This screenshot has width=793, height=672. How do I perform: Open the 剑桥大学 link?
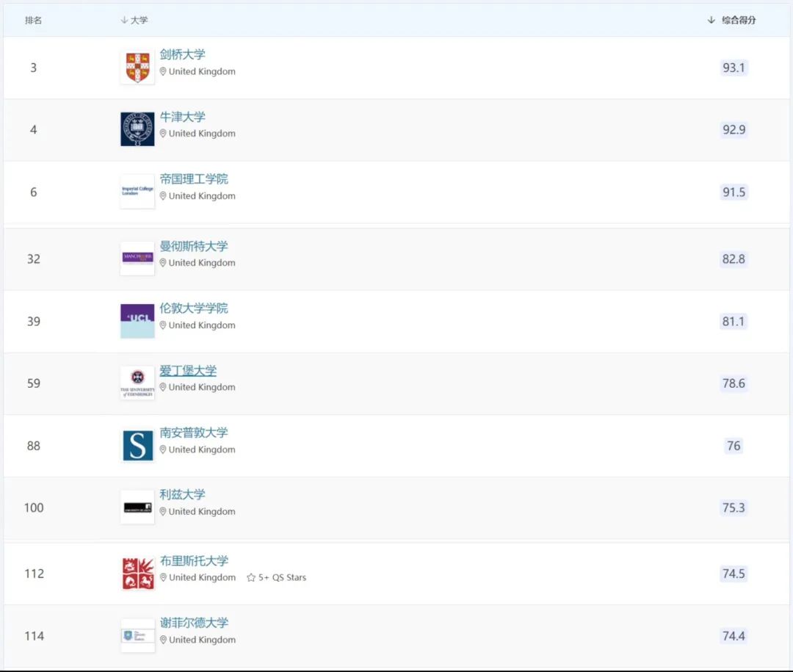(x=183, y=54)
